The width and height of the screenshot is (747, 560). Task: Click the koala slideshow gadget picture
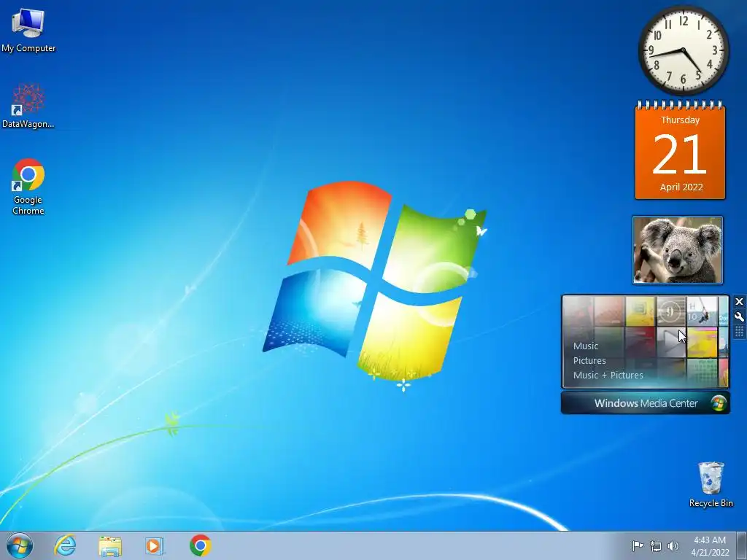(678, 250)
